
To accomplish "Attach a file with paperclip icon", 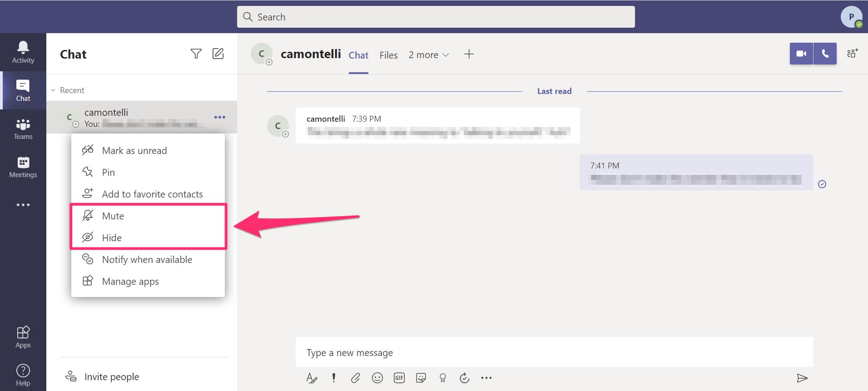I will point(356,378).
